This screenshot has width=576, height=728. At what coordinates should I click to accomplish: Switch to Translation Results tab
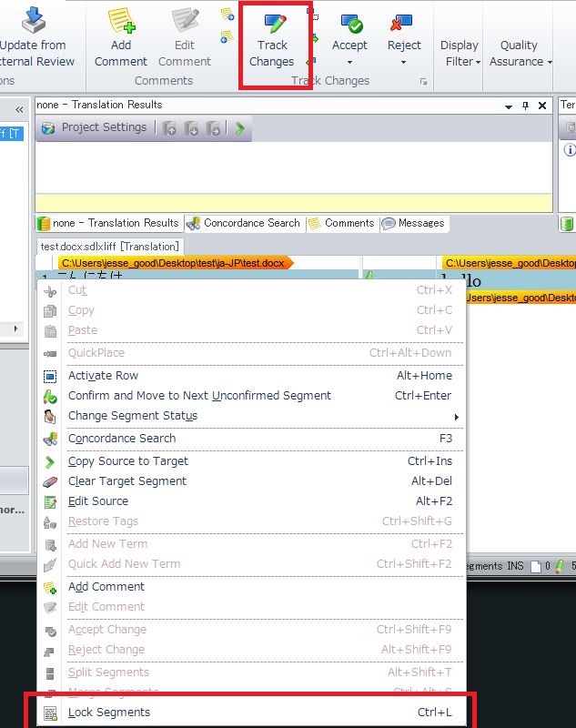click(109, 223)
